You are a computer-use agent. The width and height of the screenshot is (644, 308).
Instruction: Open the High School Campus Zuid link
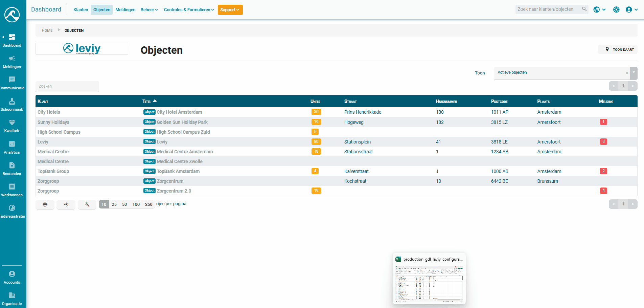click(183, 132)
